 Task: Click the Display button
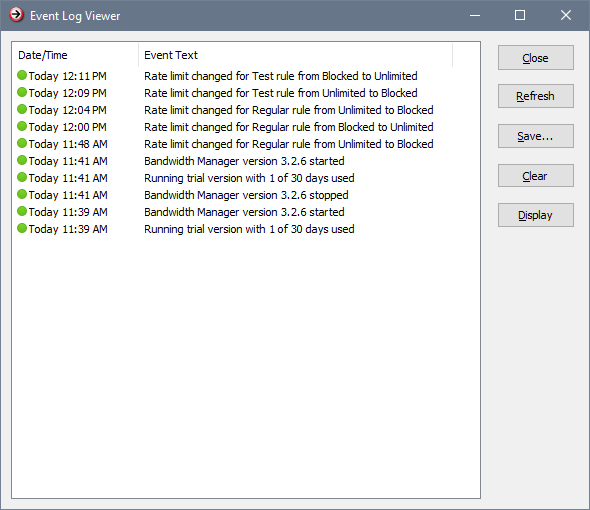pyautogui.click(x=535, y=215)
